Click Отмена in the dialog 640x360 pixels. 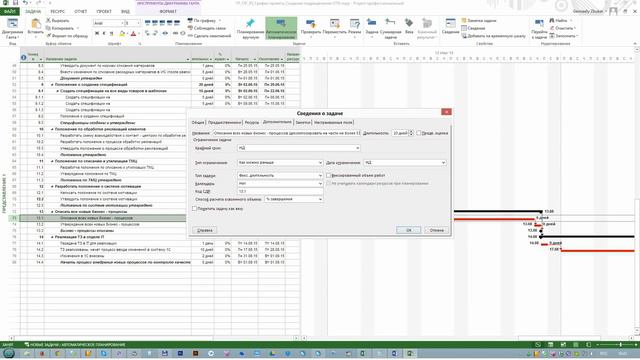click(436, 230)
